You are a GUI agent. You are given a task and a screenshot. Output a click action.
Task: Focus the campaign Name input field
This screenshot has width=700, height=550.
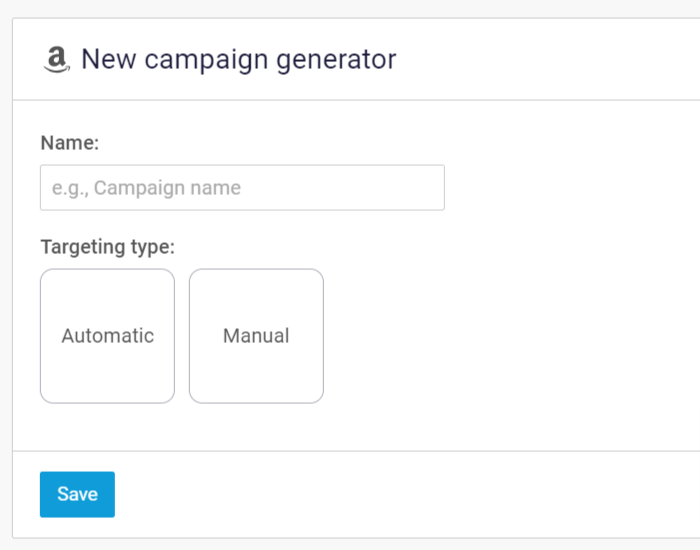(242, 188)
